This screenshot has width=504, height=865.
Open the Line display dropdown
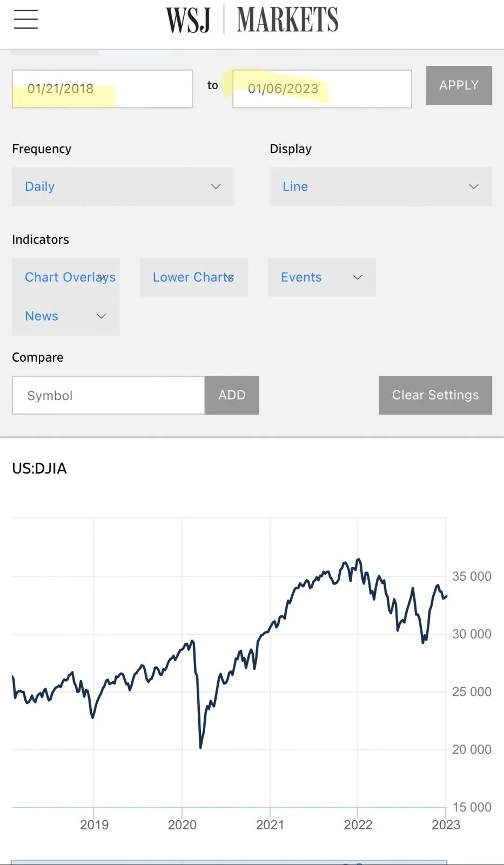point(380,187)
